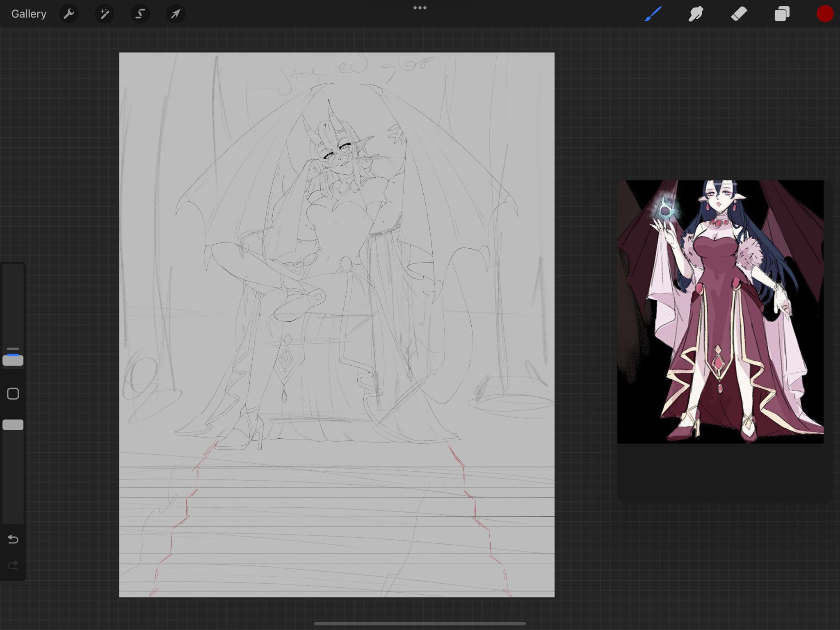Open the red active color swatch
The width and height of the screenshot is (840, 630).
tap(824, 14)
